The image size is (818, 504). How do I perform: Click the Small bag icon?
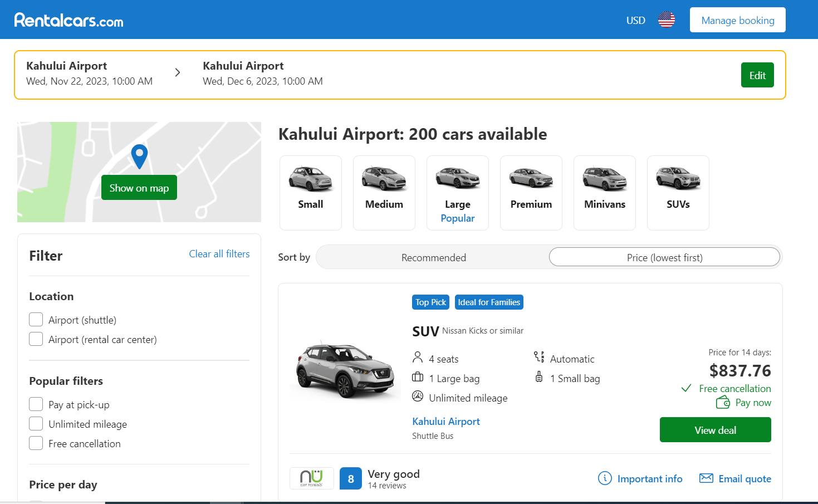click(x=538, y=377)
